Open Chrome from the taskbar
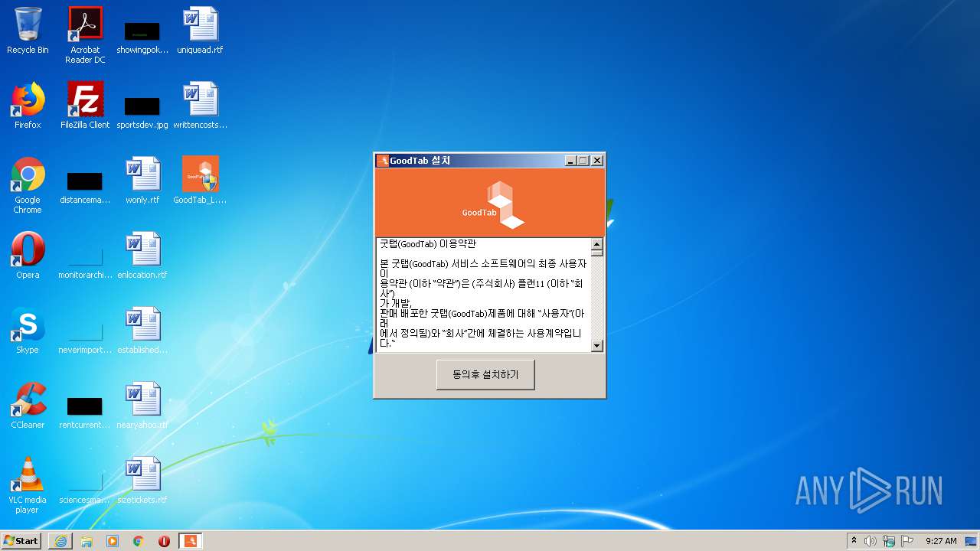This screenshot has width=980, height=551. point(139,541)
